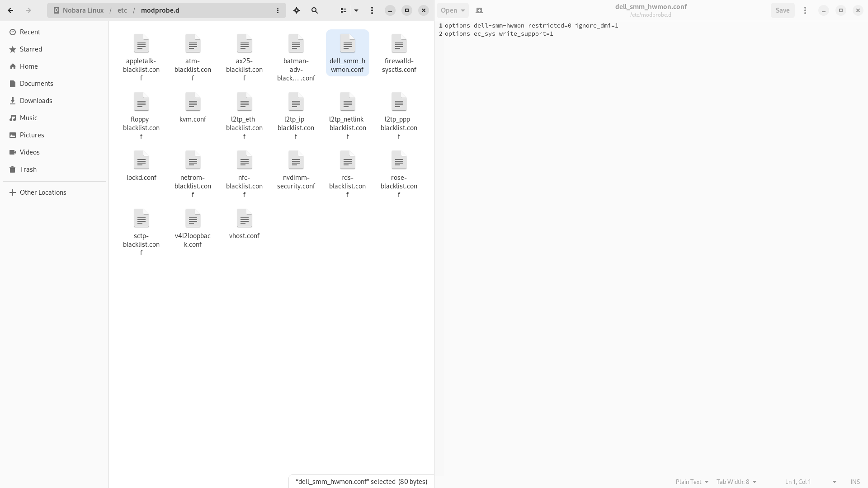Expand the Open dropdown arrow in editor

(x=463, y=10)
